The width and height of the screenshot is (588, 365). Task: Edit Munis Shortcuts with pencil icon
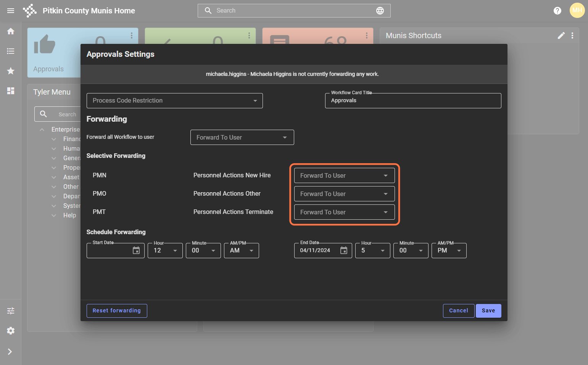(561, 35)
